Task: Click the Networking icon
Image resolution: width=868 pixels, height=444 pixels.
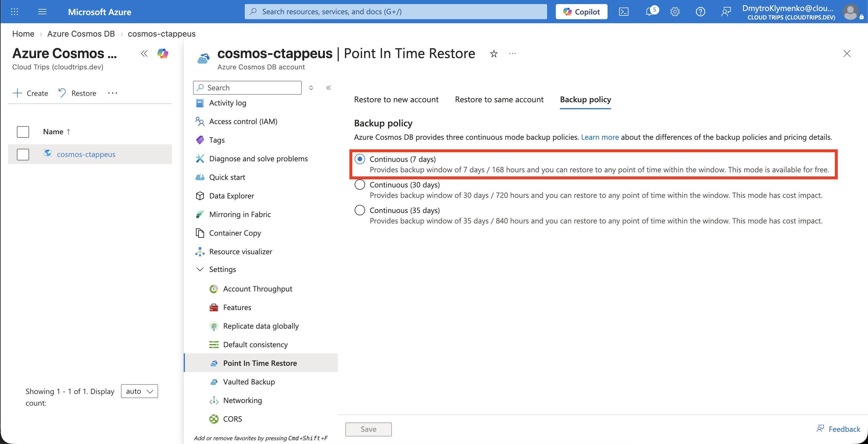Action: (214, 400)
